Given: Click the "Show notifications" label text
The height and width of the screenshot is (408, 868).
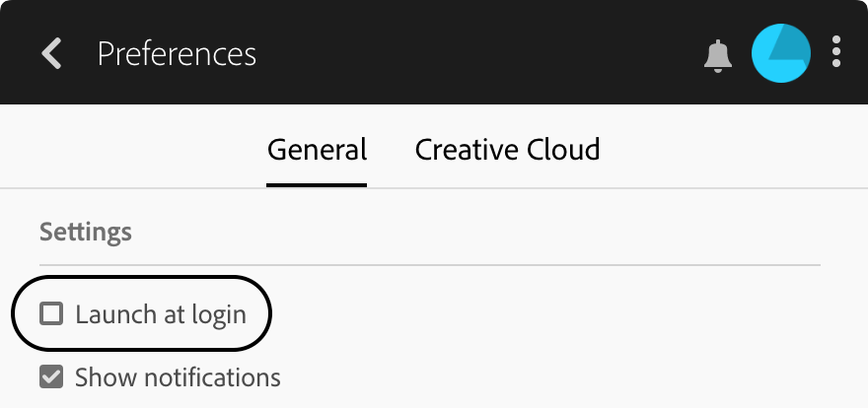Looking at the screenshot, I should [178, 376].
